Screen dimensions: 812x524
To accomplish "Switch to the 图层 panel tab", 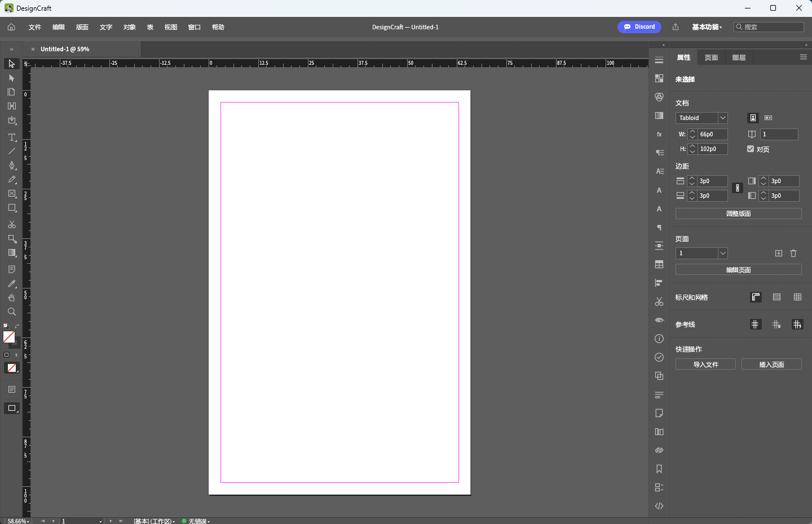I will [x=739, y=57].
